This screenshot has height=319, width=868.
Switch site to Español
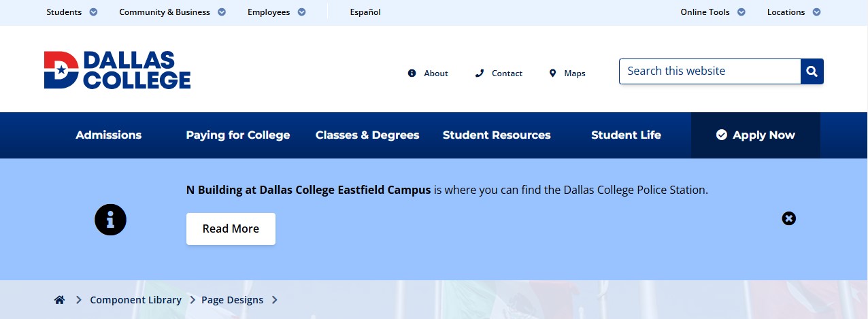(365, 12)
